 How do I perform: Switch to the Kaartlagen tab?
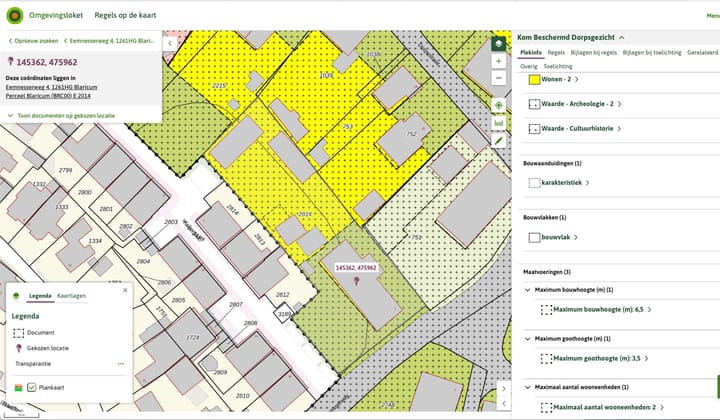click(71, 296)
